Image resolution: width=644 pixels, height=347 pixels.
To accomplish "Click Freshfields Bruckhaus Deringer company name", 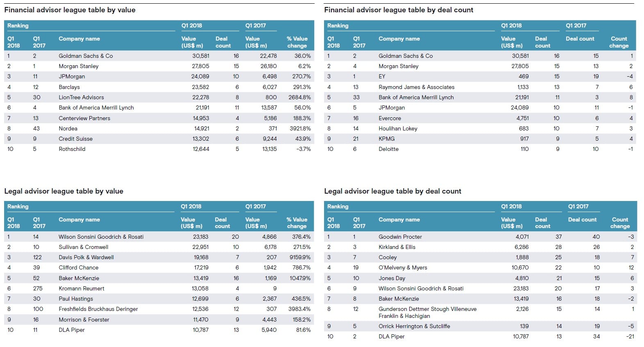I will 98,309.
